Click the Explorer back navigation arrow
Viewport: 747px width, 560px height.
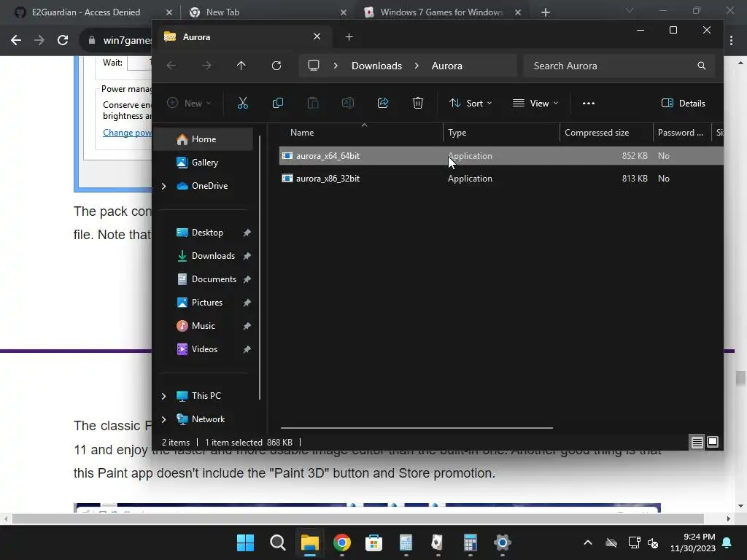(x=171, y=66)
